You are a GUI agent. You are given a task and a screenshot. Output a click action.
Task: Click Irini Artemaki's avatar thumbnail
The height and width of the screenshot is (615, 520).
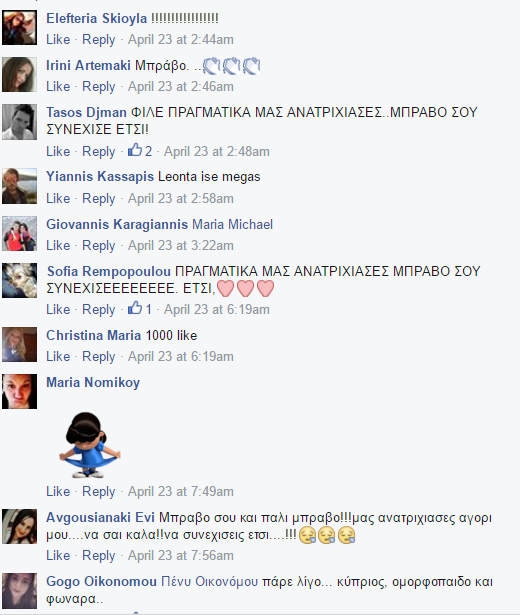coord(19,75)
